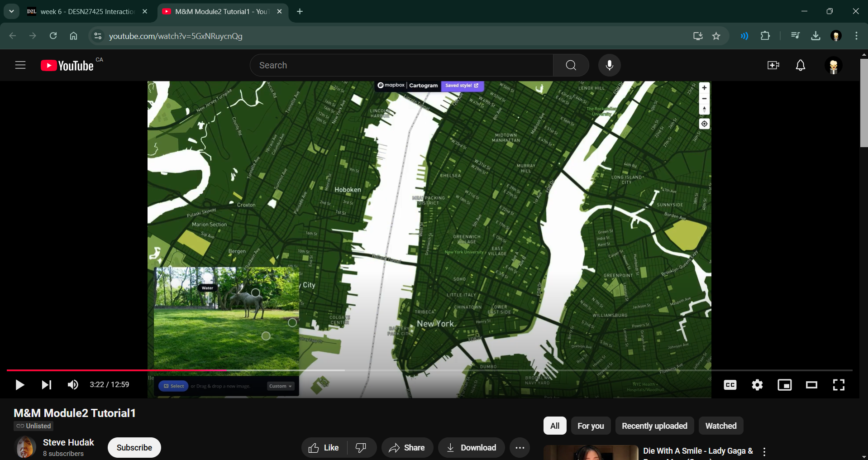Click the Share button
This screenshot has height=460, width=868.
click(x=407, y=448)
